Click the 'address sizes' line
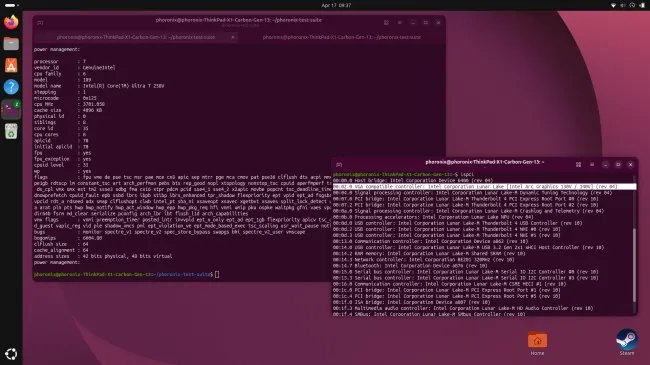 [x=103, y=256]
